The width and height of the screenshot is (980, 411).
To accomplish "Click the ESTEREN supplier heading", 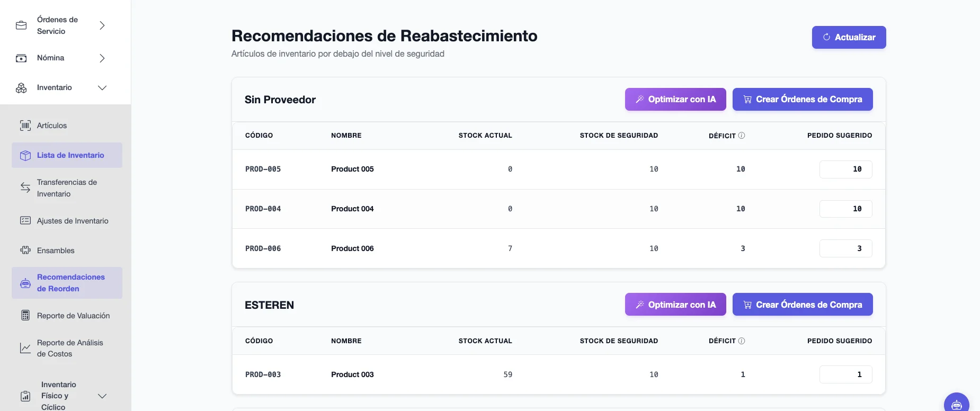I will point(269,305).
